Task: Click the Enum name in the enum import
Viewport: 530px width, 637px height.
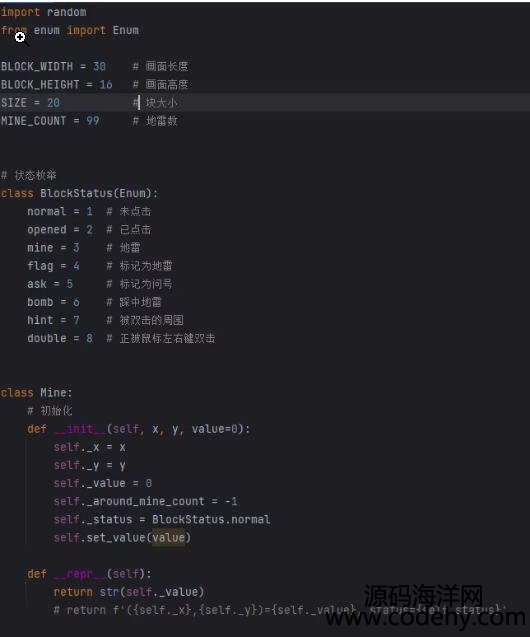Action: pos(125,30)
